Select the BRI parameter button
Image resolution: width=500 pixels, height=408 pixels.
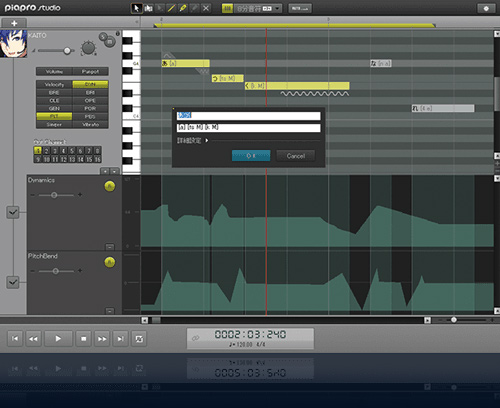click(x=90, y=92)
